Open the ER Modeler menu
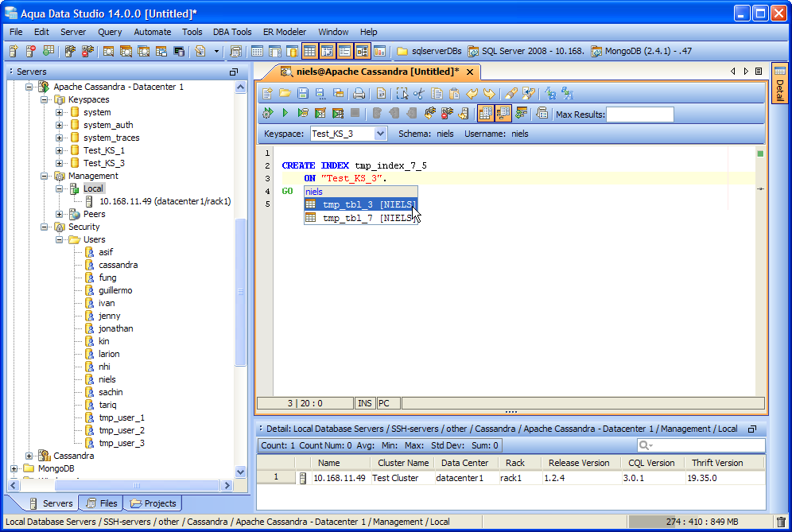This screenshot has width=792, height=532. [285, 32]
